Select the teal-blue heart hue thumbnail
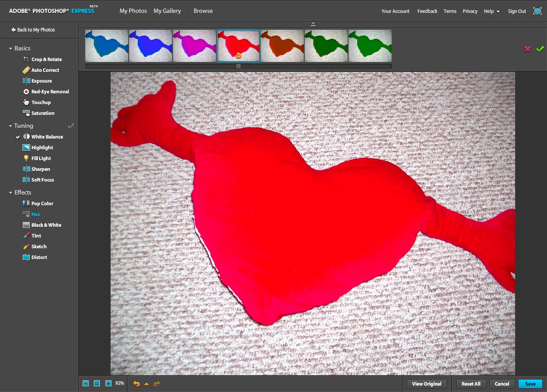The image size is (547, 392). point(107,46)
